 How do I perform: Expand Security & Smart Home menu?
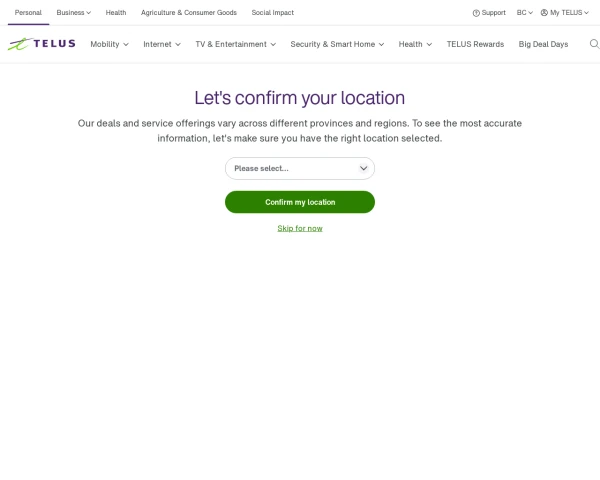(337, 44)
